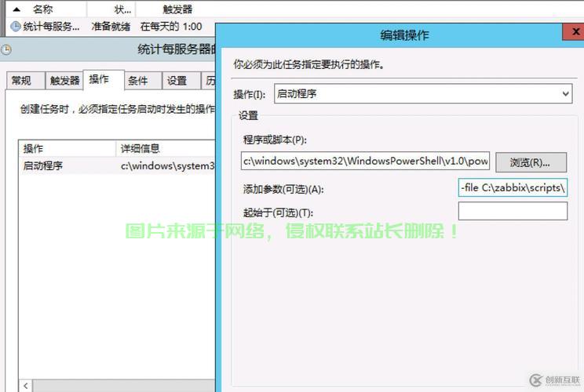Switch to the 常规 tab

pos(21,81)
